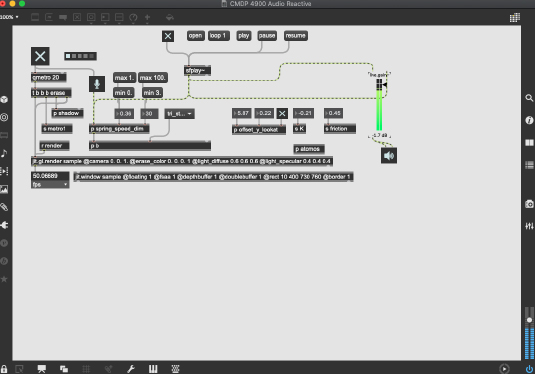The height and width of the screenshot is (374, 535).
Task: Toggle the X switch left of open
Action: 168,36
